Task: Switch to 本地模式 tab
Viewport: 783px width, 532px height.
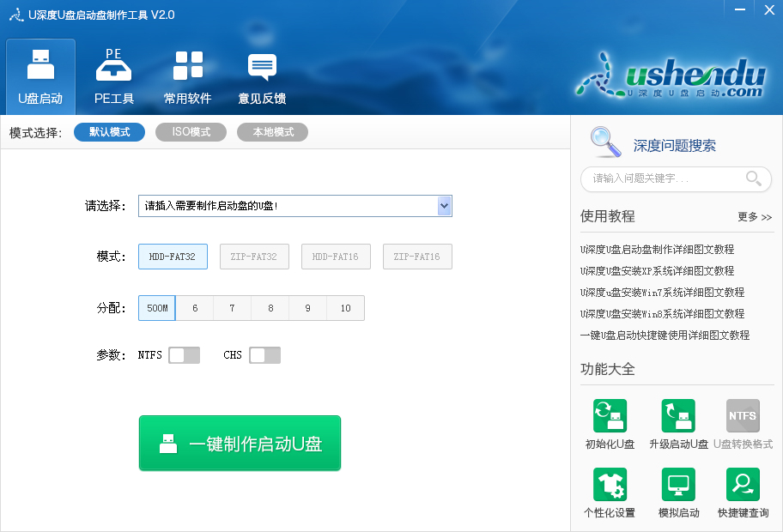Action: click(x=272, y=131)
